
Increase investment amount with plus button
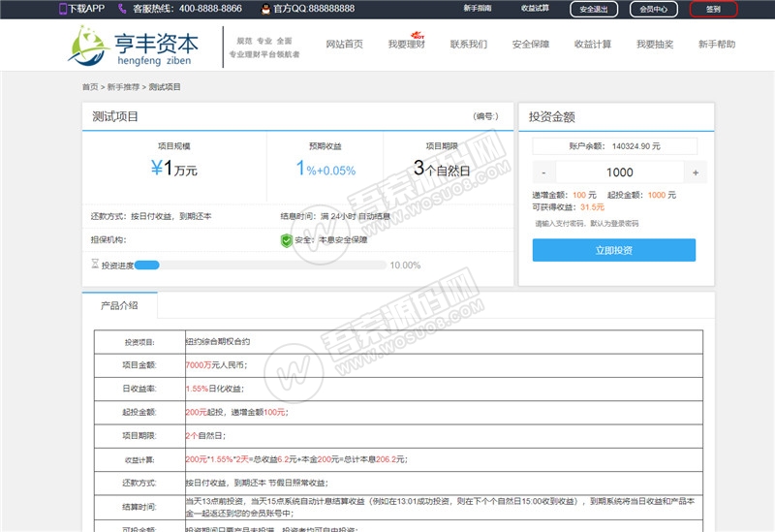696,172
